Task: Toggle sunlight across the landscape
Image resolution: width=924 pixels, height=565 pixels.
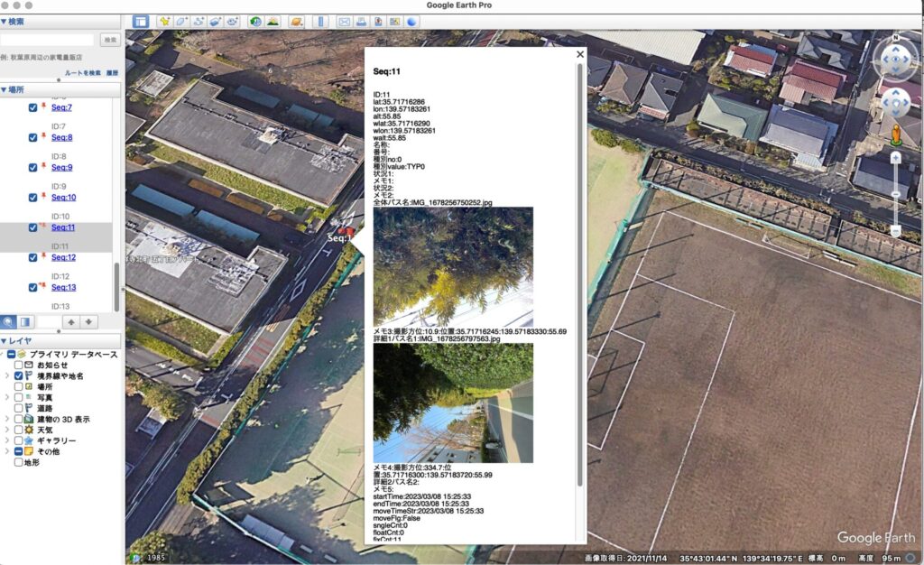Action: pyautogui.click(x=273, y=22)
